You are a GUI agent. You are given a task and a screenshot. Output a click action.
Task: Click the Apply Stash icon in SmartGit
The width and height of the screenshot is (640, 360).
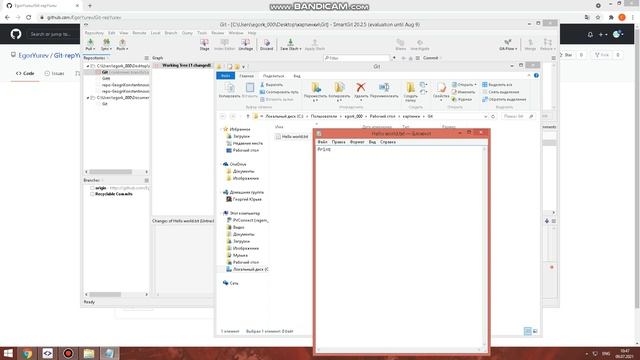tap(315, 42)
